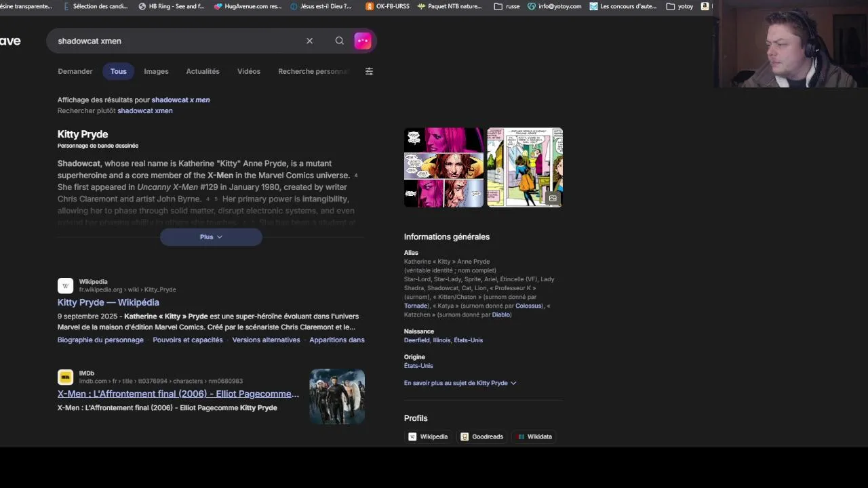Open the Sélection des candi bookmark
This screenshot has height=488, width=868.
coord(95,6)
